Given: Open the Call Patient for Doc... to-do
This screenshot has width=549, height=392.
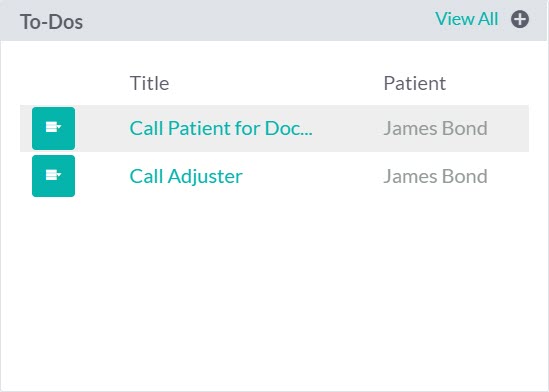Looking at the screenshot, I should pyautogui.click(x=221, y=128).
